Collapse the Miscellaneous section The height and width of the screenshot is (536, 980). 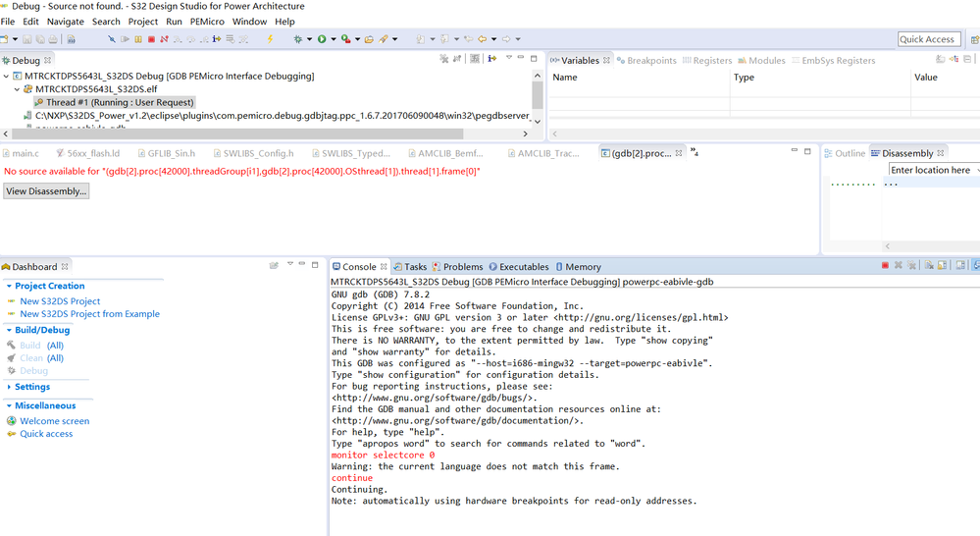click(x=9, y=405)
